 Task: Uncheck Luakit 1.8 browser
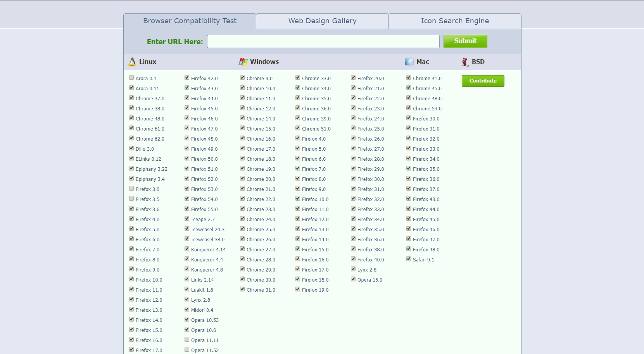pos(187,289)
